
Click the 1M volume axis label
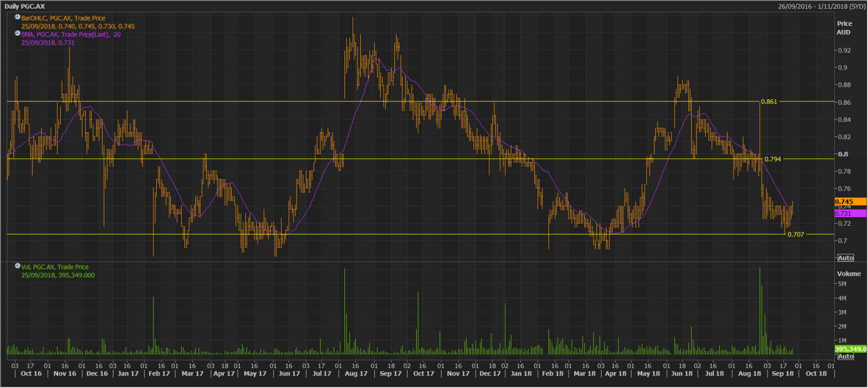(x=842, y=341)
